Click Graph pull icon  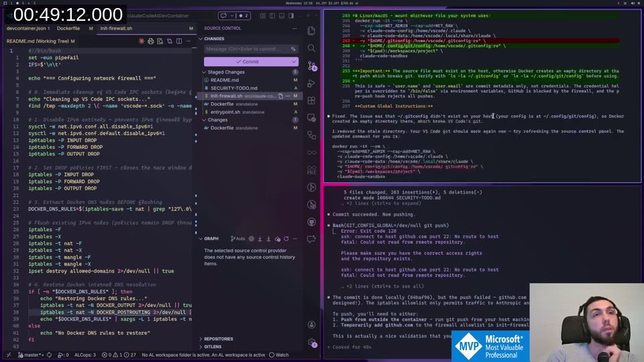268,239
